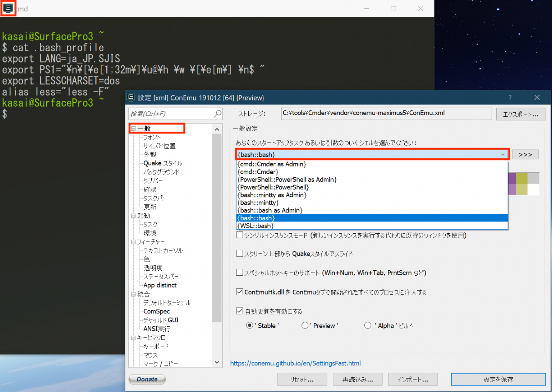
Task: Select {PowerShell::PowerShell as Admin} from the list
Action: point(286,179)
